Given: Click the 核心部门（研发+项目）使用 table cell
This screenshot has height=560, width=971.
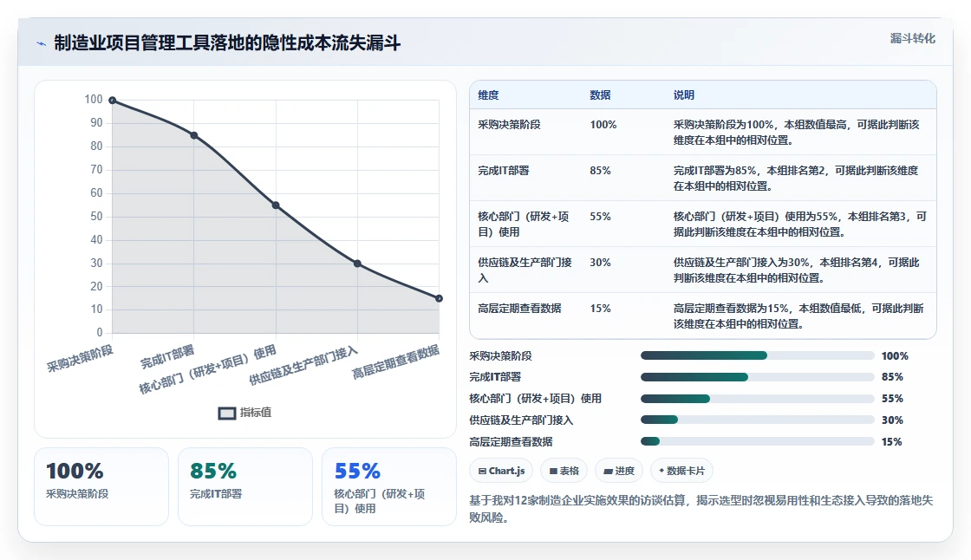Looking at the screenshot, I should (x=524, y=225).
